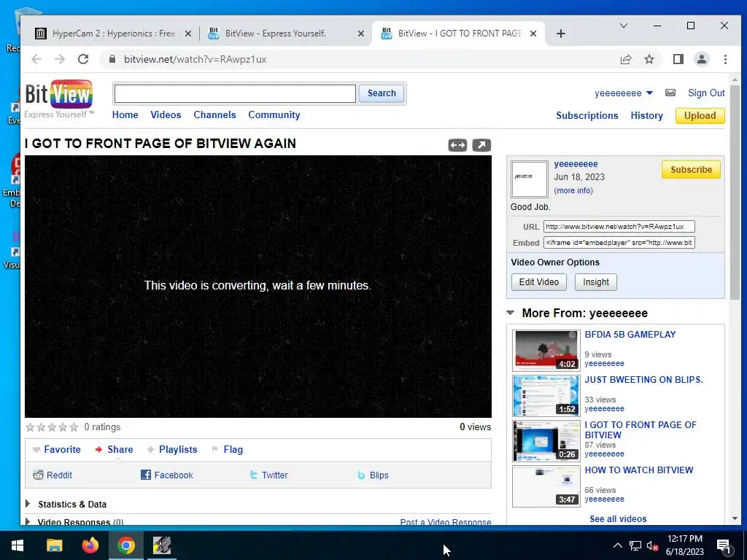747x560 pixels.
Task: Open HOW TO WATCH BITVIEW thumbnail
Action: pyautogui.click(x=546, y=486)
